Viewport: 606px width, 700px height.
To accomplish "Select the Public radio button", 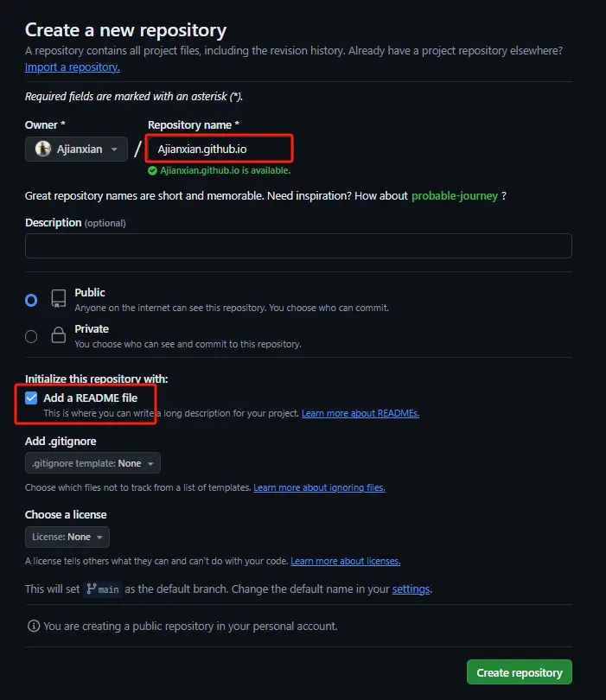I will [x=31, y=300].
